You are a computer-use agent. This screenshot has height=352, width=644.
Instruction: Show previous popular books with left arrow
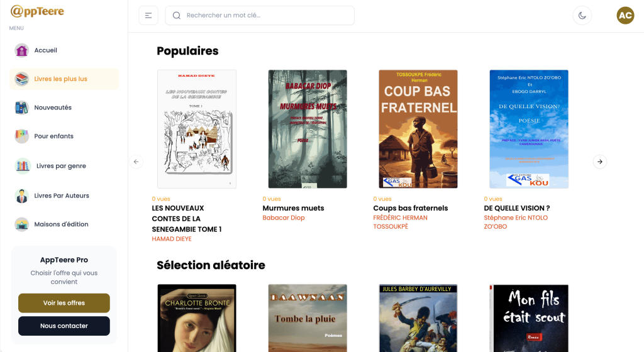(x=136, y=162)
